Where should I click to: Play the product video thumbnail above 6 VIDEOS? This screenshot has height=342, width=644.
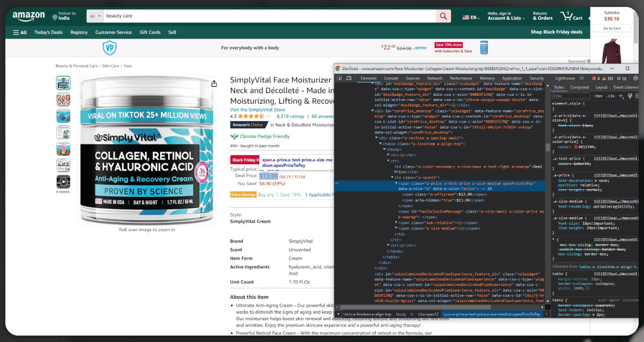pos(63,182)
